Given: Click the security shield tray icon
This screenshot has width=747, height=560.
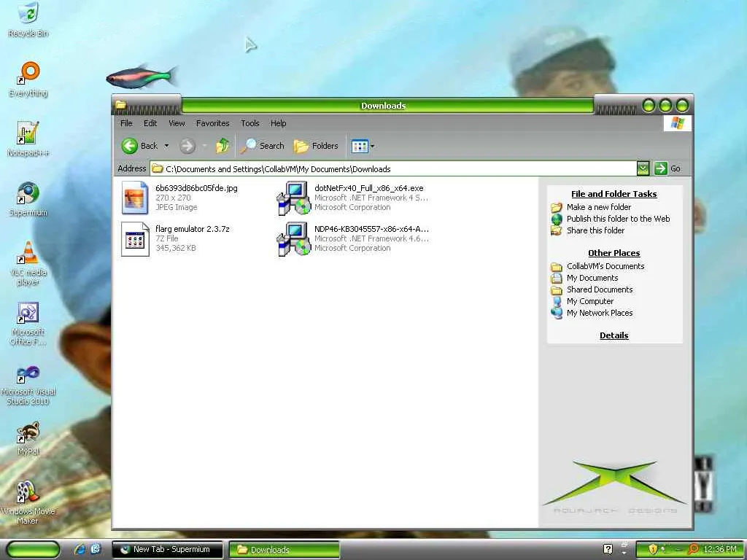Looking at the screenshot, I should tap(653, 549).
